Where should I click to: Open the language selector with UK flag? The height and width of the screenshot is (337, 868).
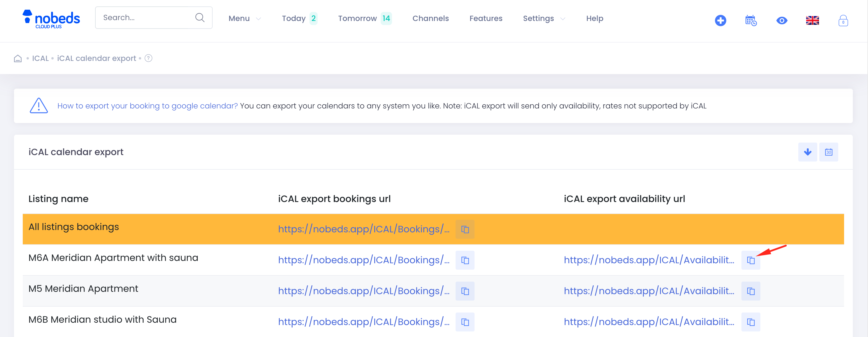point(812,20)
